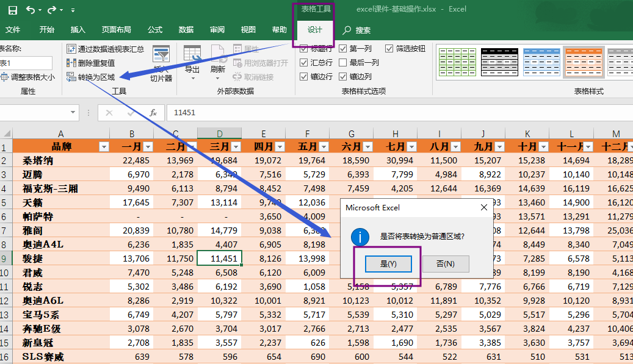
Task: Switch to Data (数据) tab
Action: pyautogui.click(x=186, y=30)
